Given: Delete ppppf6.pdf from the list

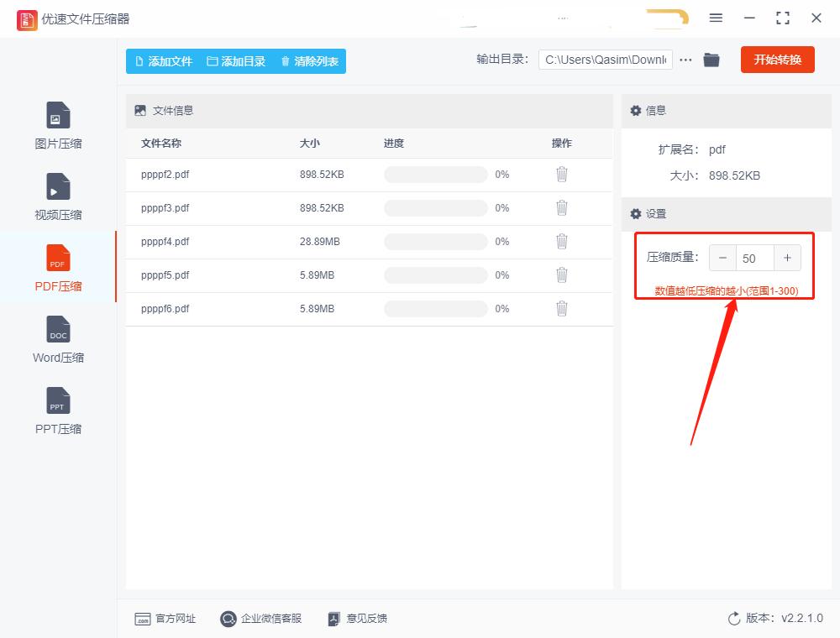Looking at the screenshot, I should point(561,308).
